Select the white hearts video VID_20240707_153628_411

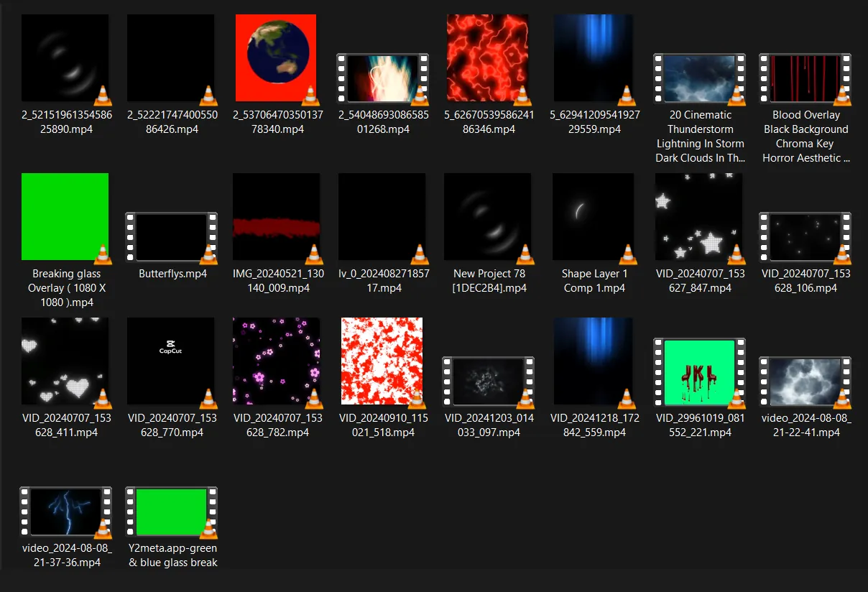click(x=65, y=361)
